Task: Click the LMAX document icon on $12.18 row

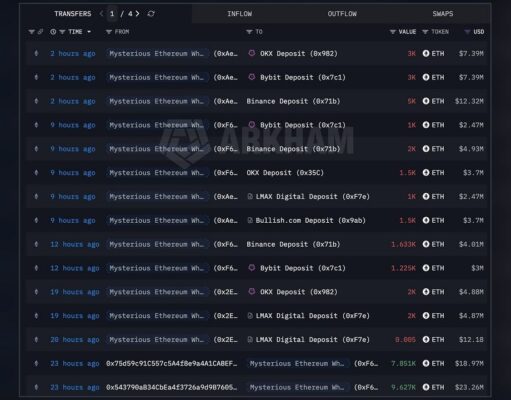Action: pos(250,339)
